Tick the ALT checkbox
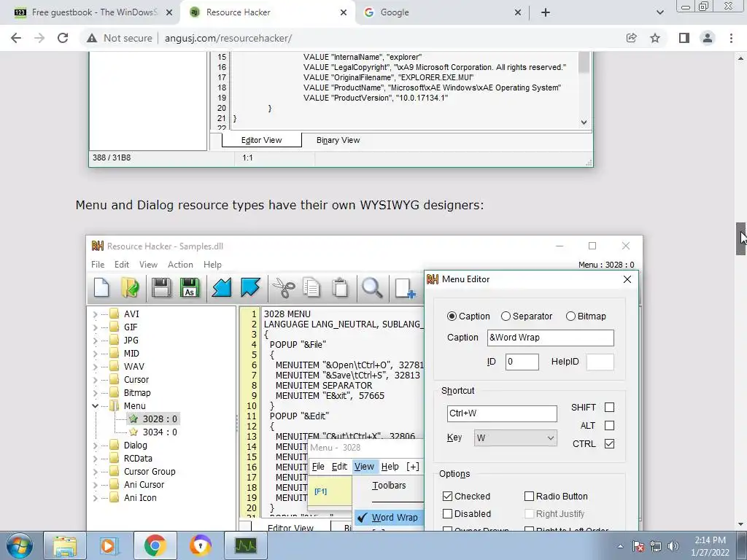Image resolution: width=747 pixels, height=560 pixels. click(x=609, y=425)
